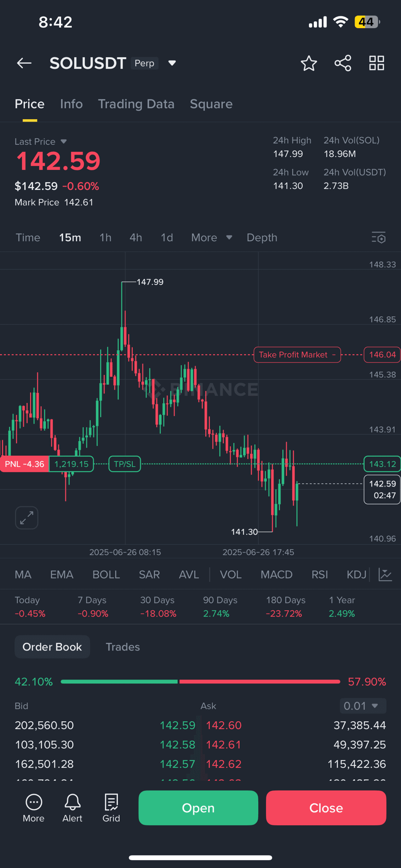
Task: Select the Time chart interval
Action: pos(28,237)
